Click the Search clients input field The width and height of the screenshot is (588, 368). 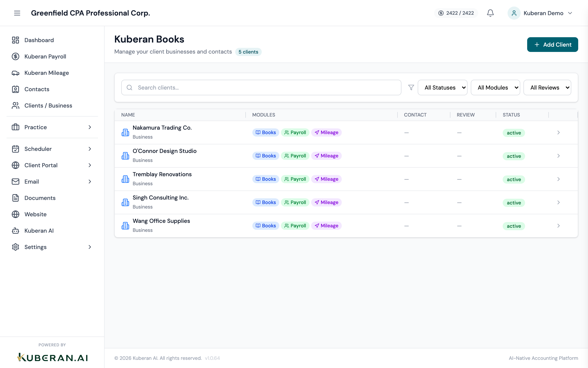261,87
